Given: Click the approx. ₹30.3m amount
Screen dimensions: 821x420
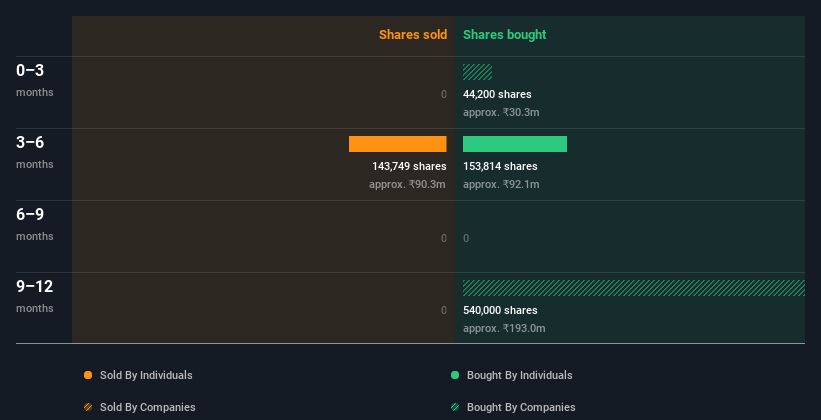Looking at the screenshot, I should click(x=501, y=113).
